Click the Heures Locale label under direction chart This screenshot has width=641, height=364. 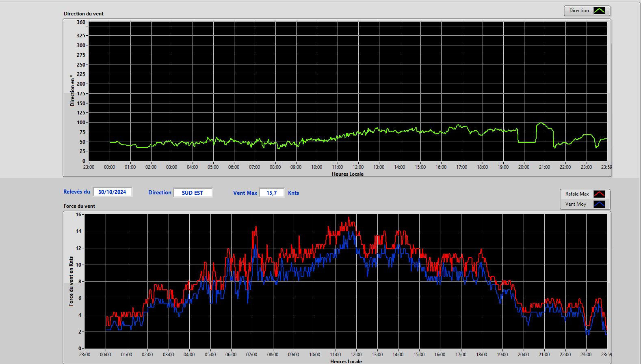[x=348, y=174]
